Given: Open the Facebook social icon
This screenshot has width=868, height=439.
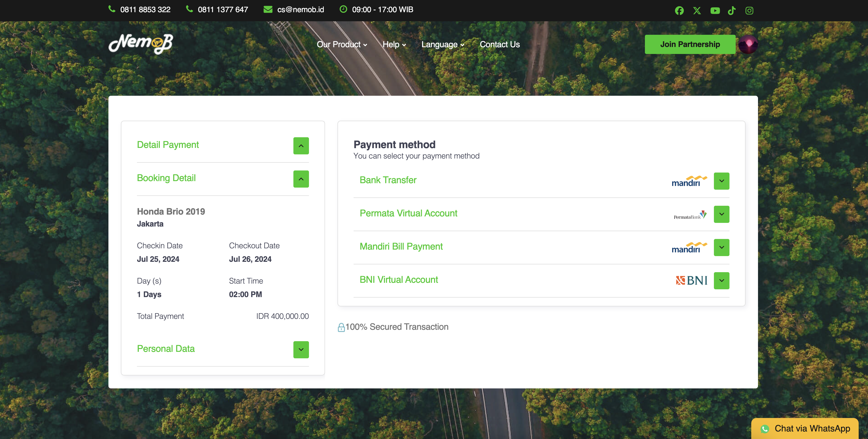Looking at the screenshot, I should pos(679,10).
